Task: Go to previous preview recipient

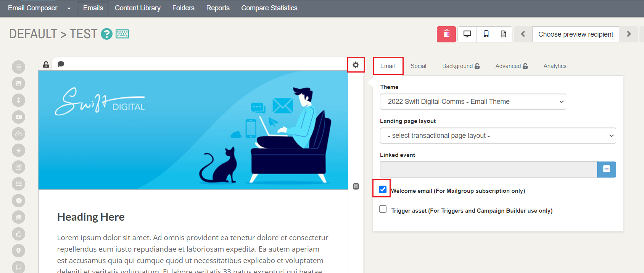Action: pyautogui.click(x=523, y=34)
